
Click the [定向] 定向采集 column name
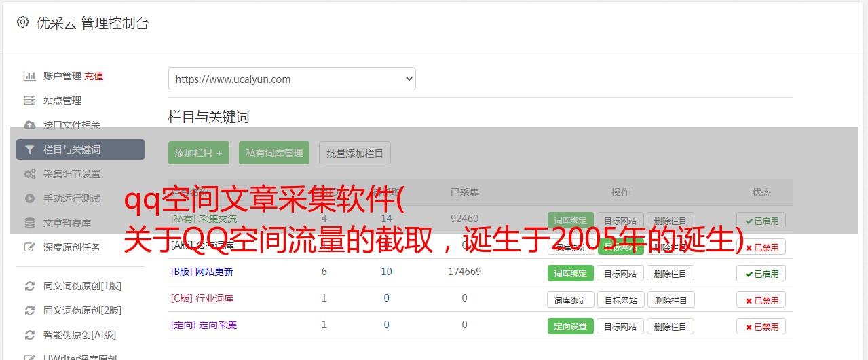204,325
